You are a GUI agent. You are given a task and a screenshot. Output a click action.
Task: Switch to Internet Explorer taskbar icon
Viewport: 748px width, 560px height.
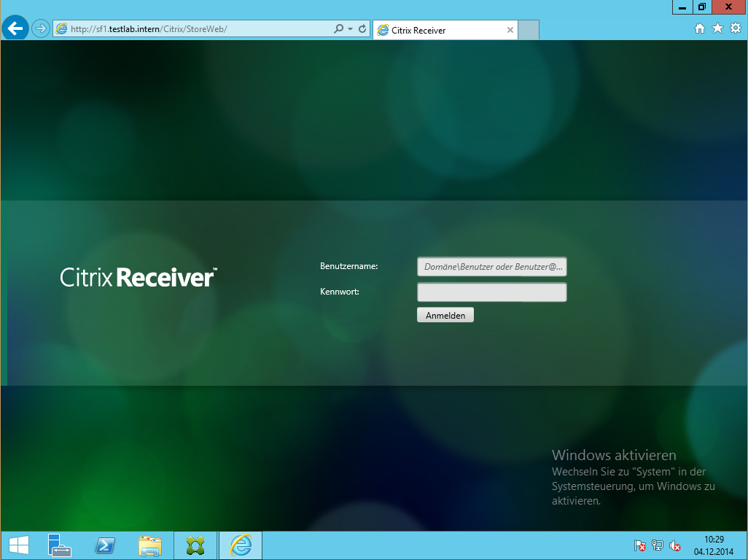241,545
